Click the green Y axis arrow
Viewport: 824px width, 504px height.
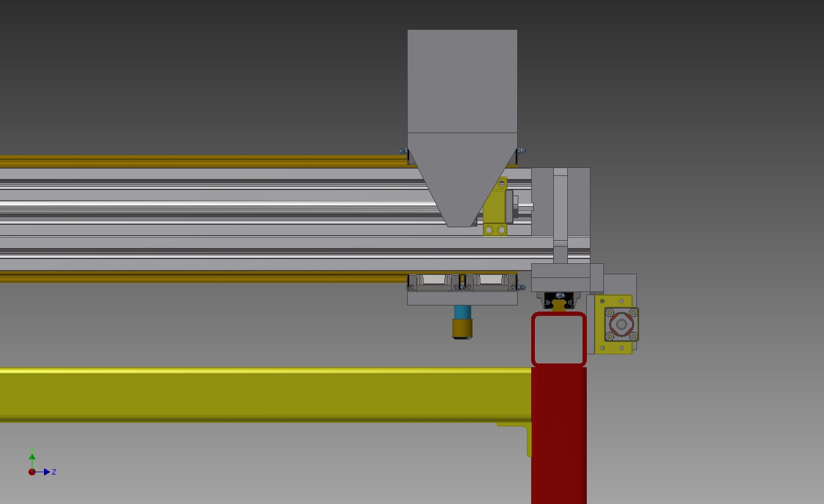[32, 456]
